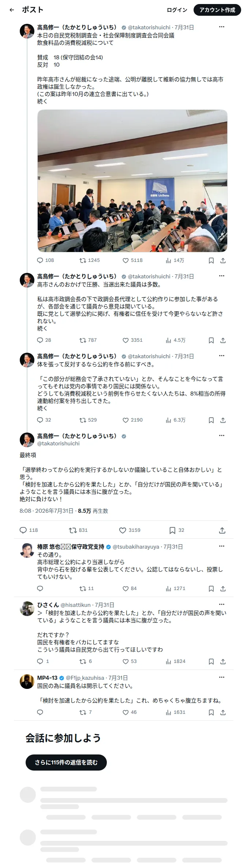View analytics showing 14万 on first post
The width and height of the screenshot is (247, 868).
click(x=175, y=260)
